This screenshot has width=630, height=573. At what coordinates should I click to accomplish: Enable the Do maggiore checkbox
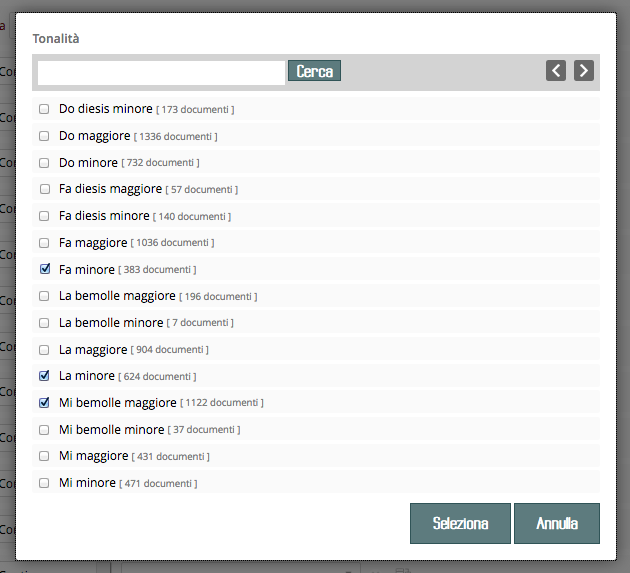click(x=44, y=136)
